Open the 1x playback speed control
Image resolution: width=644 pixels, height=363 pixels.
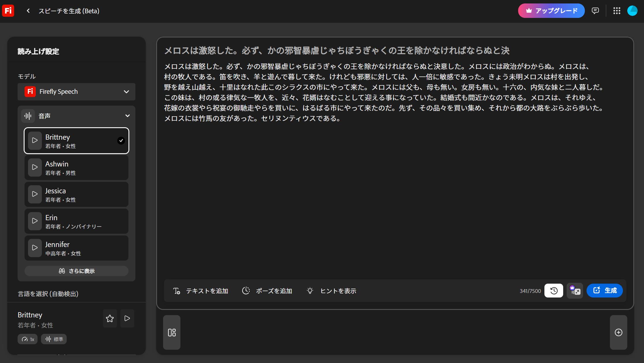click(27, 339)
